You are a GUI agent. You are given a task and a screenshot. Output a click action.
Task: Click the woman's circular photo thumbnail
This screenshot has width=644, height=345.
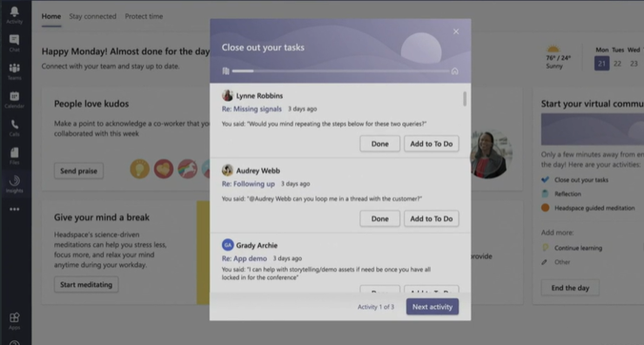491,154
